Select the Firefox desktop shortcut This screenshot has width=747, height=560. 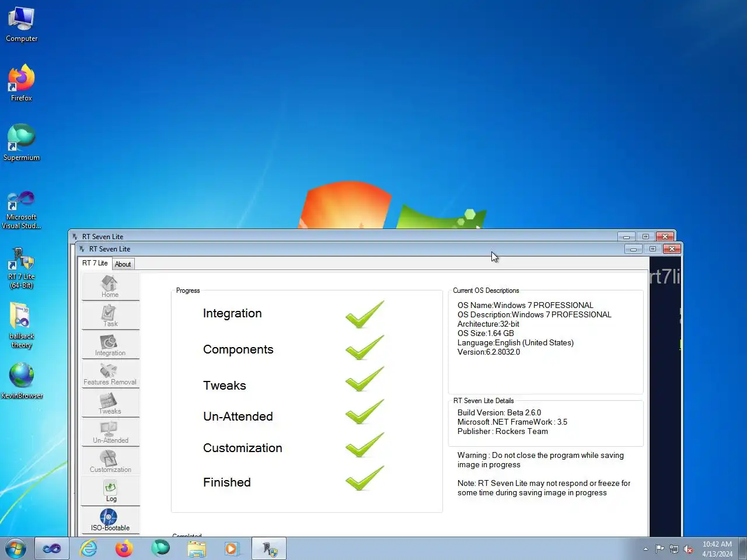click(22, 83)
